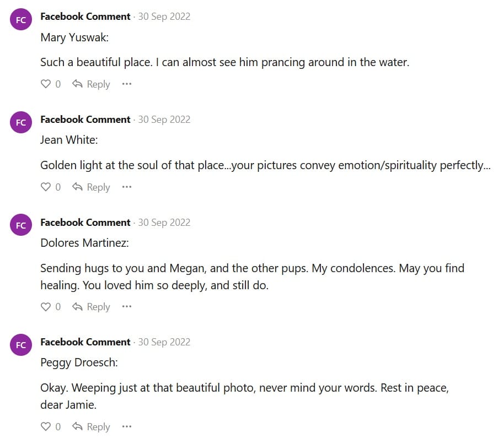Reply to Jean White's comment
This screenshot has height=444, width=504.
(92, 187)
